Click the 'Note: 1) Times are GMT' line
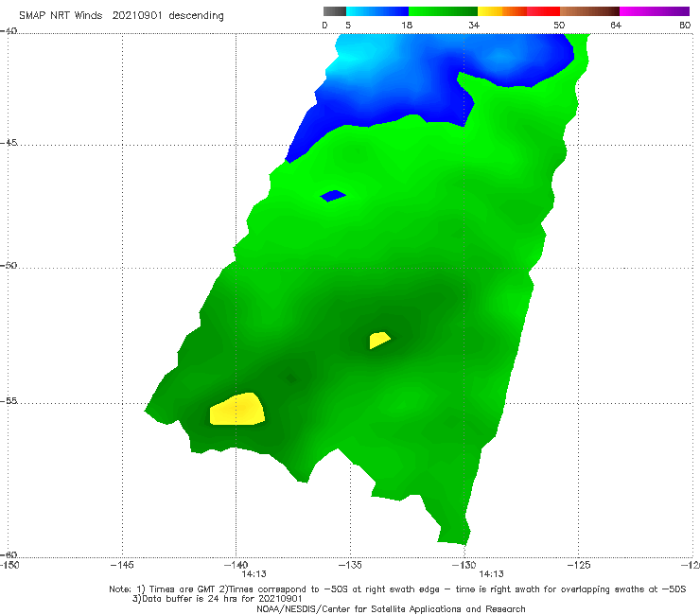Viewport: 700px width, 615px height. coord(397,589)
